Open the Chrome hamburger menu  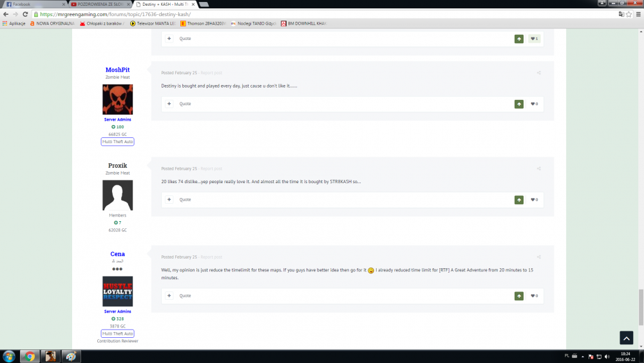[638, 14]
